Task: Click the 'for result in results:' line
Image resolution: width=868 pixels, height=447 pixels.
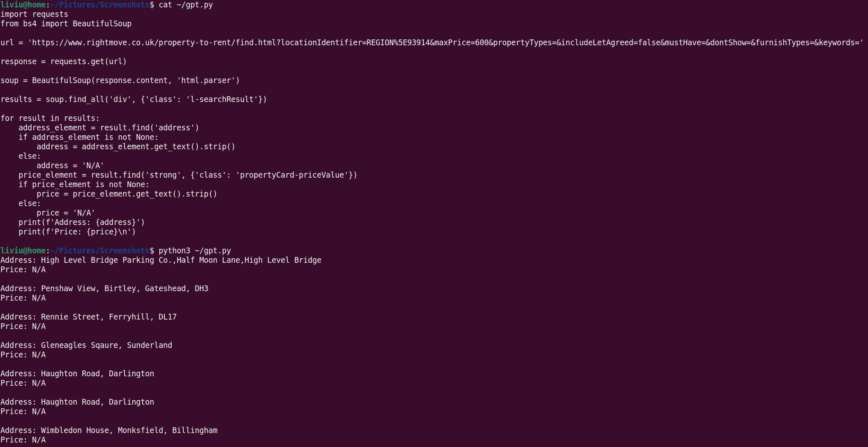Action: click(50, 118)
